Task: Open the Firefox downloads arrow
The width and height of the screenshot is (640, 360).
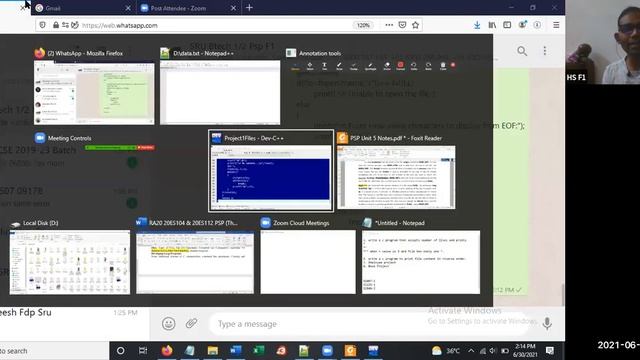Action: 477,25
